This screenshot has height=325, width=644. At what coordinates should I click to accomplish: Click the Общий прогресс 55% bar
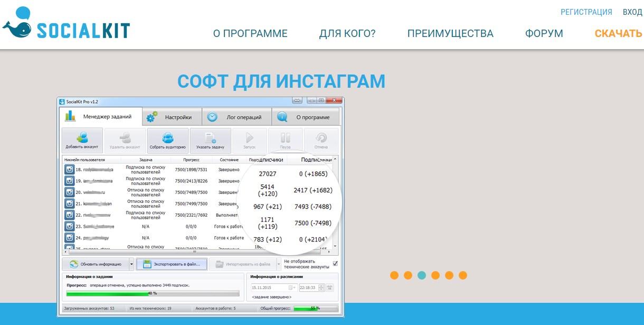click(x=315, y=308)
